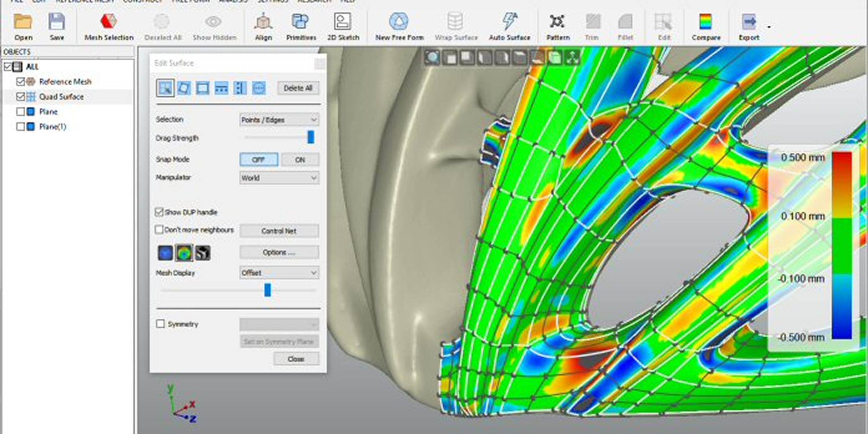Turn Snap Mode ON
Image resolution: width=868 pixels, height=434 pixels.
(300, 159)
